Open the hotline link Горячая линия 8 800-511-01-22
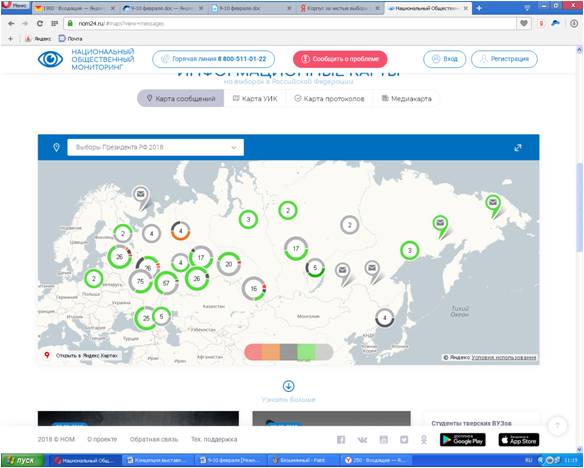Screen dimensions: 584x468 213,59
